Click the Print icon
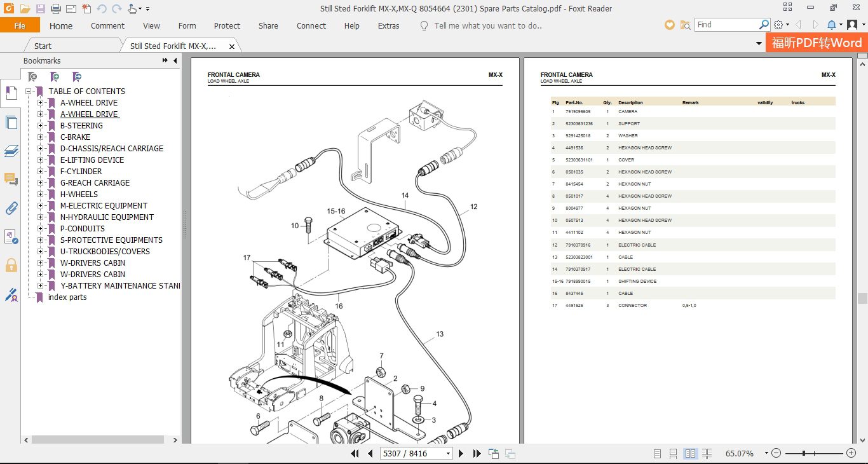868x464 pixels. coord(55,9)
